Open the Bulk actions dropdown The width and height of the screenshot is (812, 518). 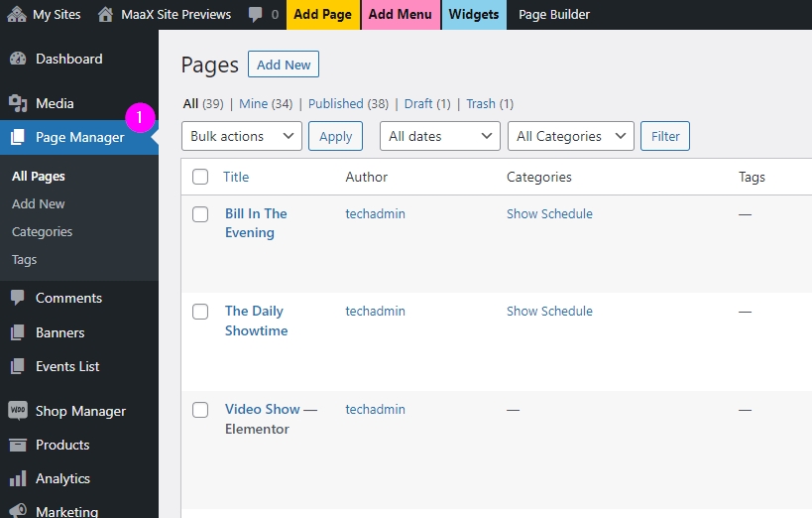[x=242, y=136]
